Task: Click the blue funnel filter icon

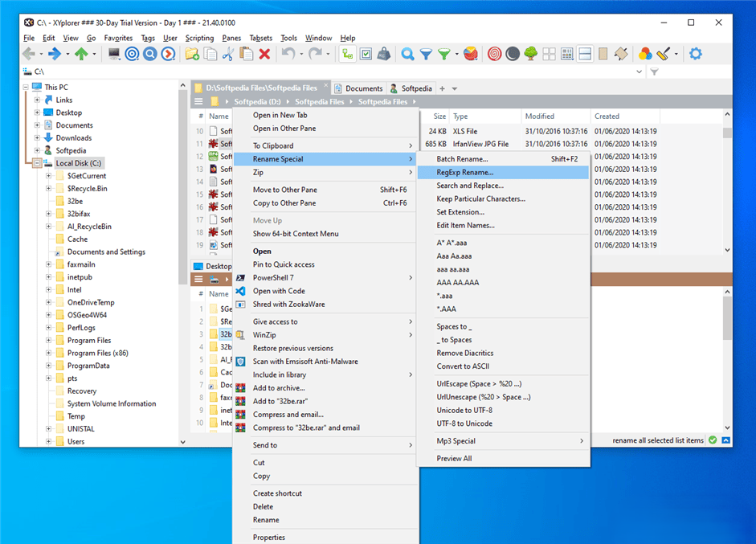Action: tap(426, 54)
